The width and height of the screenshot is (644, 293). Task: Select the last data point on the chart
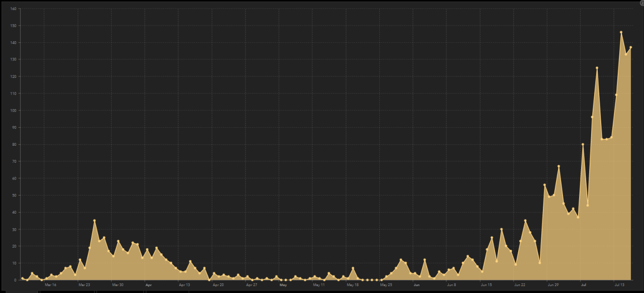[x=630, y=47]
